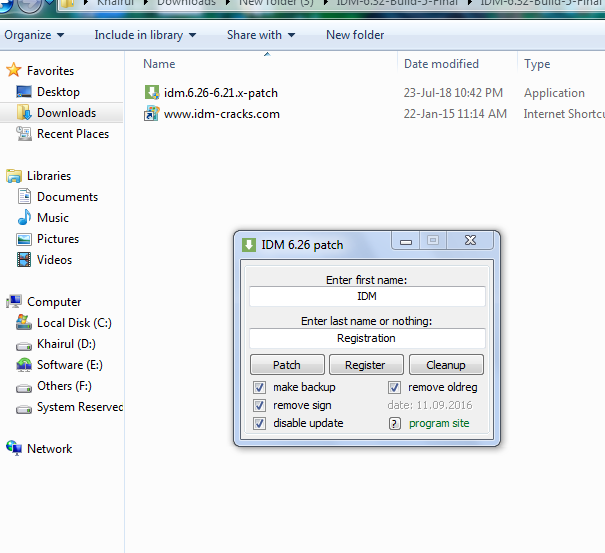
Task: Click the Type cell reading Application
Action: tap(554, 93)
